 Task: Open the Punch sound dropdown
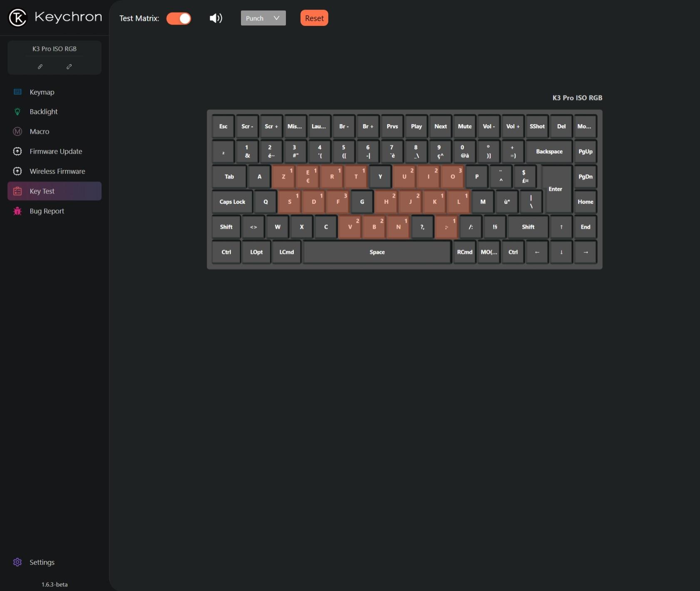pyautogui.click(x=255, y=18)
